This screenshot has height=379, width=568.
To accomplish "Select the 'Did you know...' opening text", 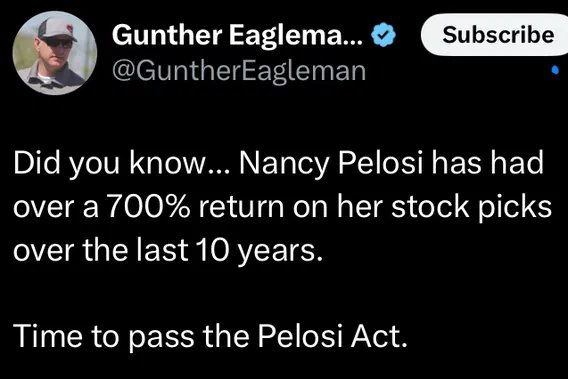I will (x=121, y=163).
